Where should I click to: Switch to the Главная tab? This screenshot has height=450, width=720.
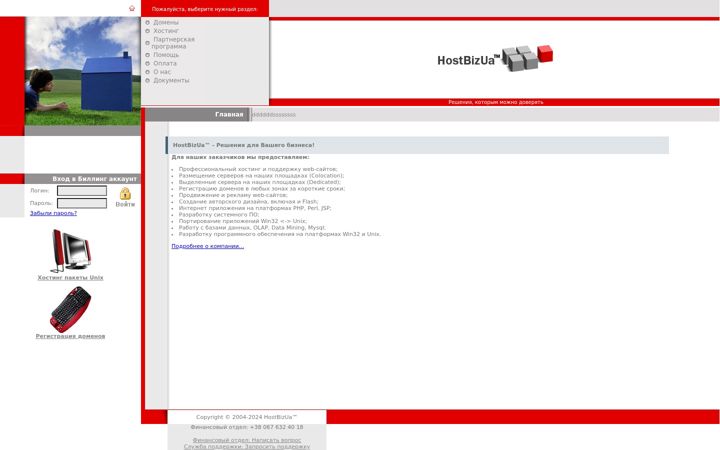[229, 114]
